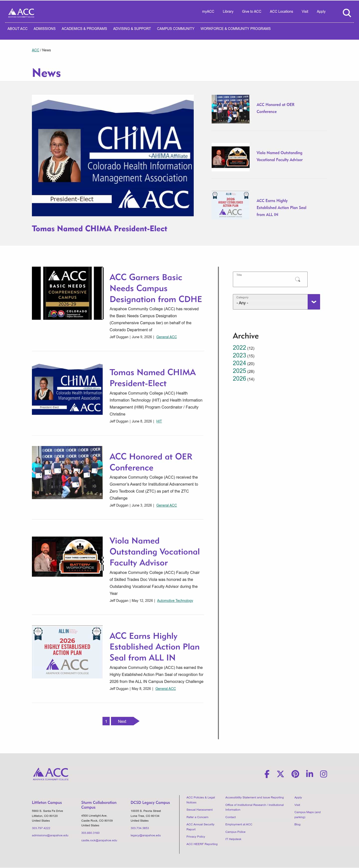Viewport: 359px width, 868px height.
Task: Click the ACC logo in the header
Action: pos(21,13)
